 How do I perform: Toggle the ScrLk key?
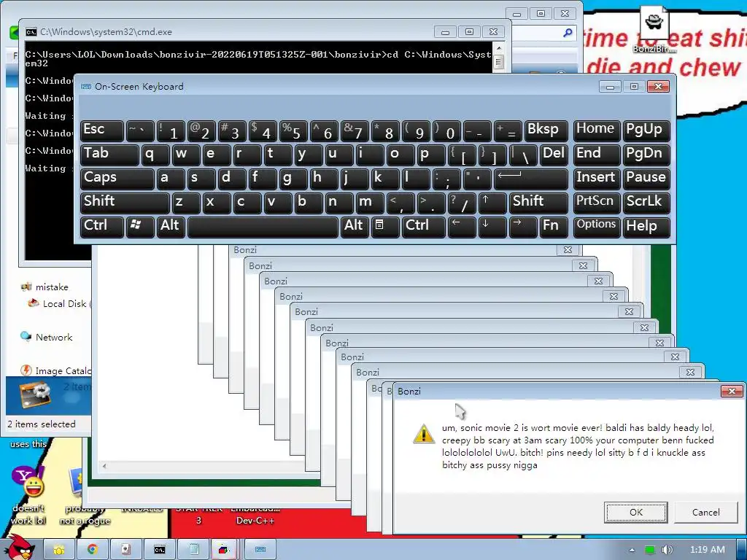click(646, 203)
